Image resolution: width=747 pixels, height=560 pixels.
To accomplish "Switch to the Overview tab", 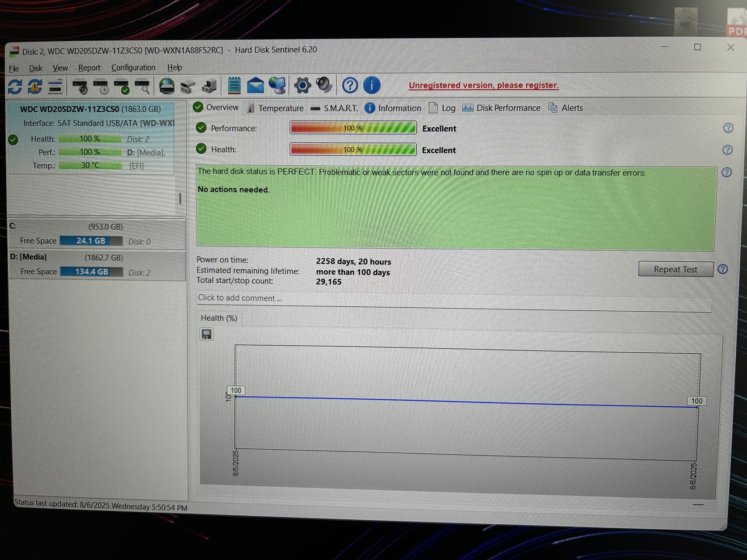I will tap(216, 107).
